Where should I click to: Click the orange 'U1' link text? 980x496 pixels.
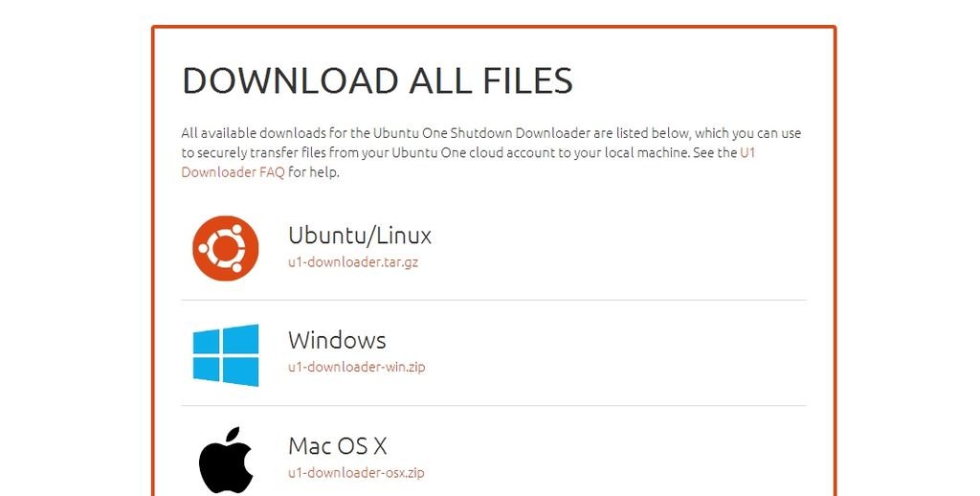(747, 153)
